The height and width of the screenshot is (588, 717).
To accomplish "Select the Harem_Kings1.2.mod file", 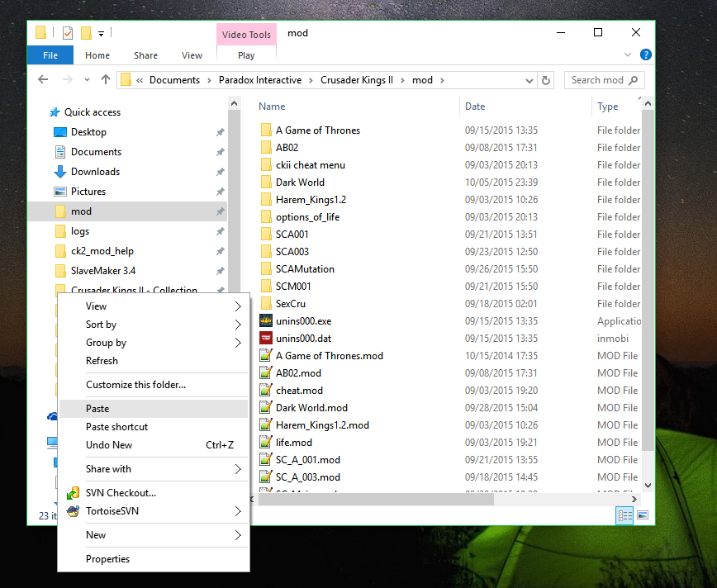I will coord(322,425).
